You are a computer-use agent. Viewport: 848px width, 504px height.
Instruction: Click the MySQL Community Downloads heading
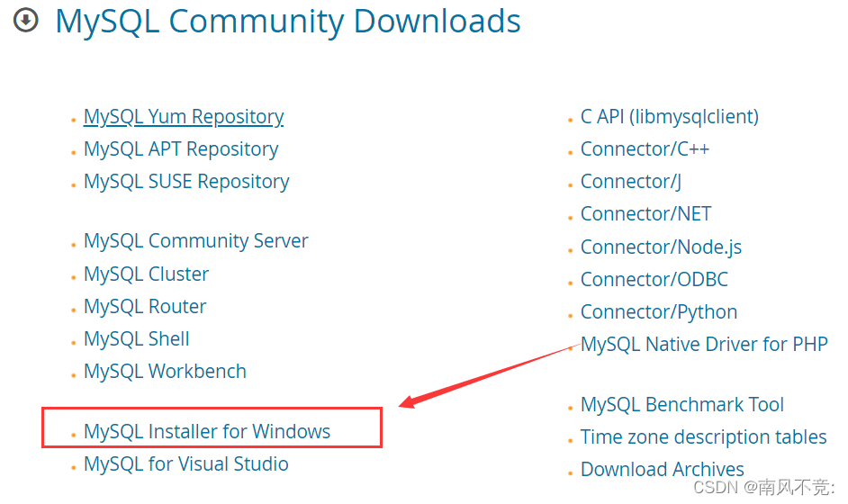click(x=288, y=22)
